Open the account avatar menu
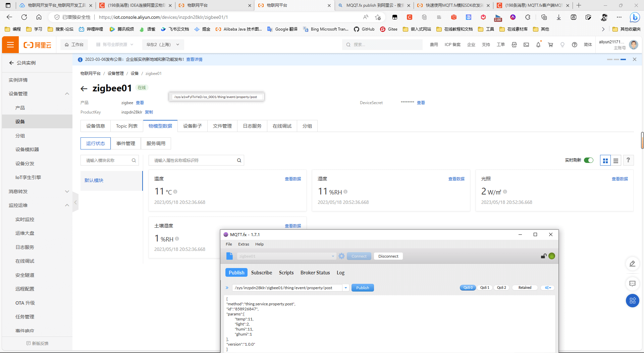 click(634, 44)
